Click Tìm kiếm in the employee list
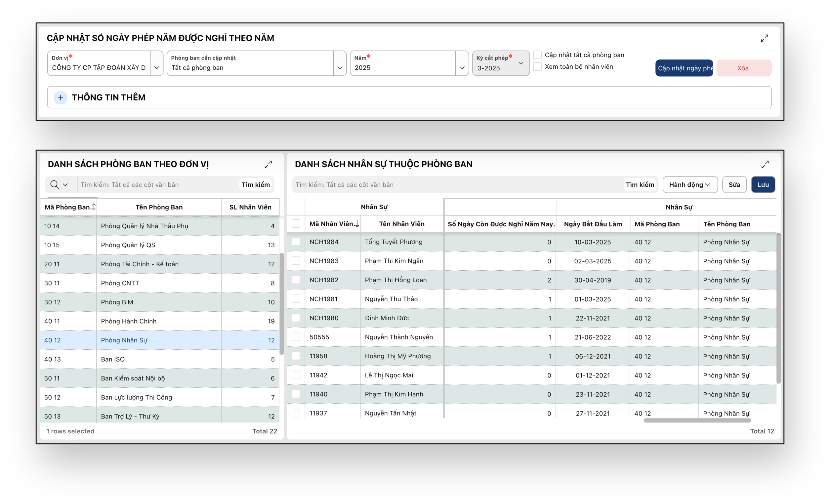The height and width of the screenshot is (504, 831). pyautogui.click(x=640, y=185)
